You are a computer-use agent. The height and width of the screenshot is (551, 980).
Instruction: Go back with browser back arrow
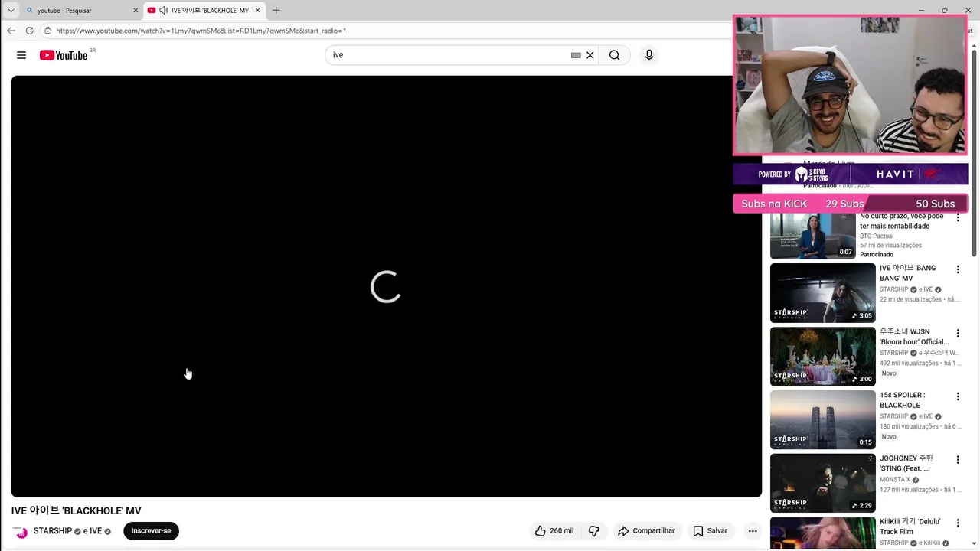(11, 31)
